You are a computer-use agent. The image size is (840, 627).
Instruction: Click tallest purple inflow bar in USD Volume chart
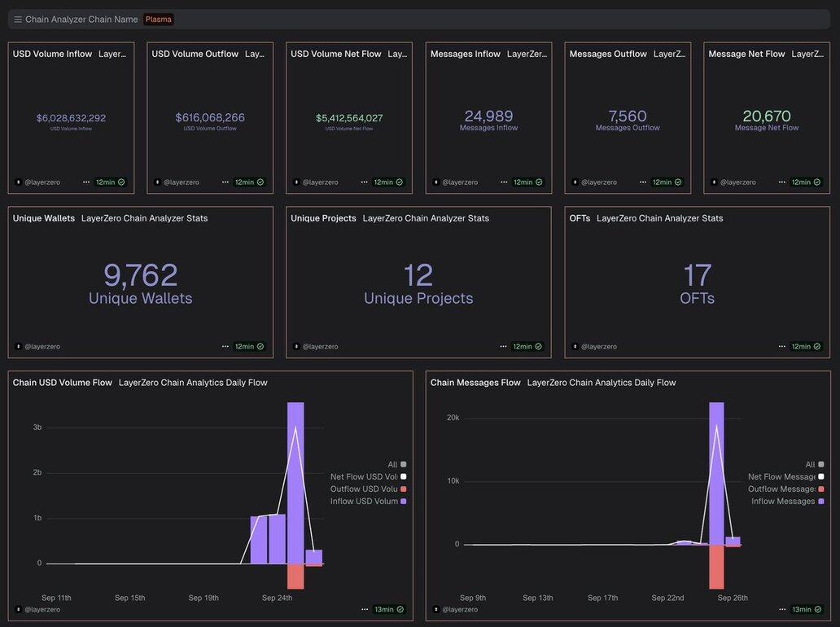[295, 482]
